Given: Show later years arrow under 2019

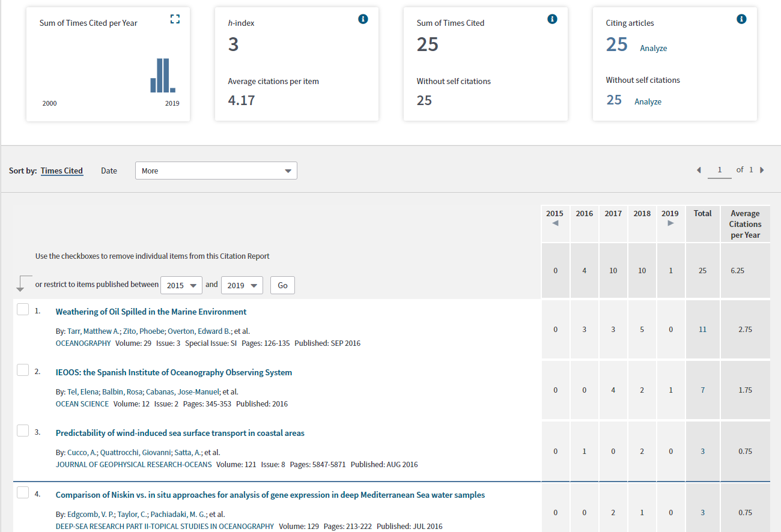Looking at the screenshot, I should [670, 223].
